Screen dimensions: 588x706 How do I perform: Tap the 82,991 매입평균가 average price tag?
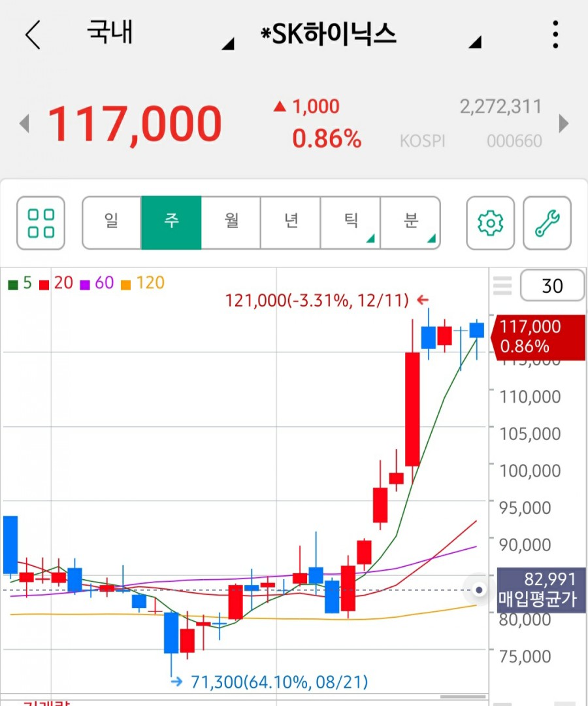pos(541,590)
